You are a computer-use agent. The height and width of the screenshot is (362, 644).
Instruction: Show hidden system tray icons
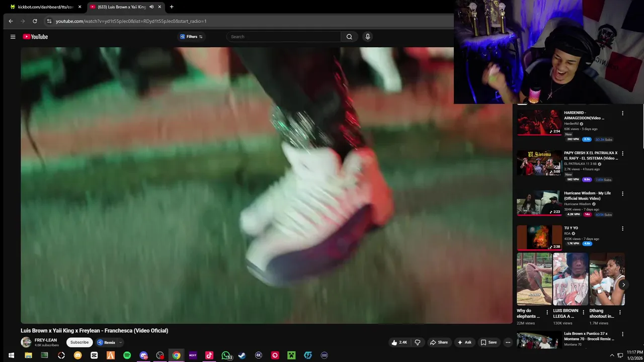point(612,355)
